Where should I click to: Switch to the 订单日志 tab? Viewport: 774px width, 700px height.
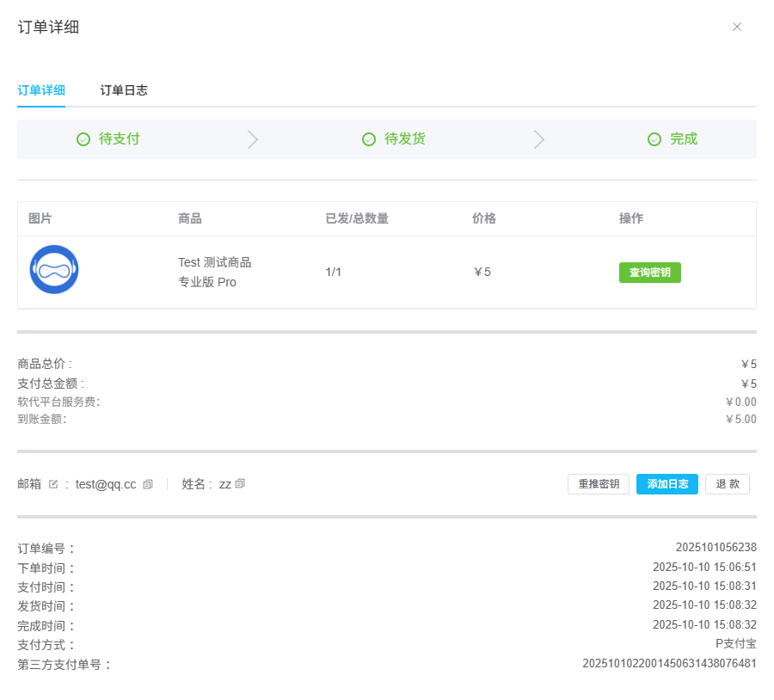124,90
